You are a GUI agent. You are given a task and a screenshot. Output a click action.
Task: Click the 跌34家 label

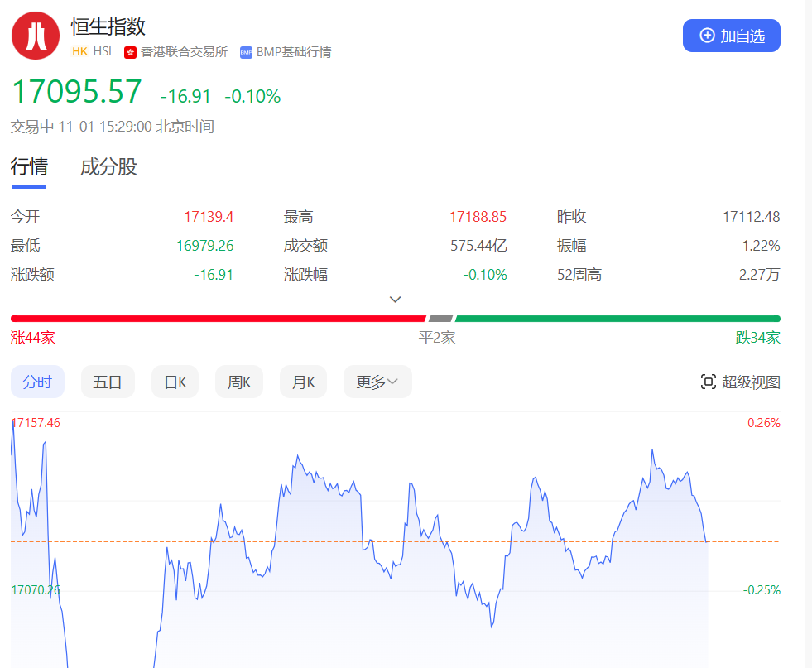pos(758,339)
